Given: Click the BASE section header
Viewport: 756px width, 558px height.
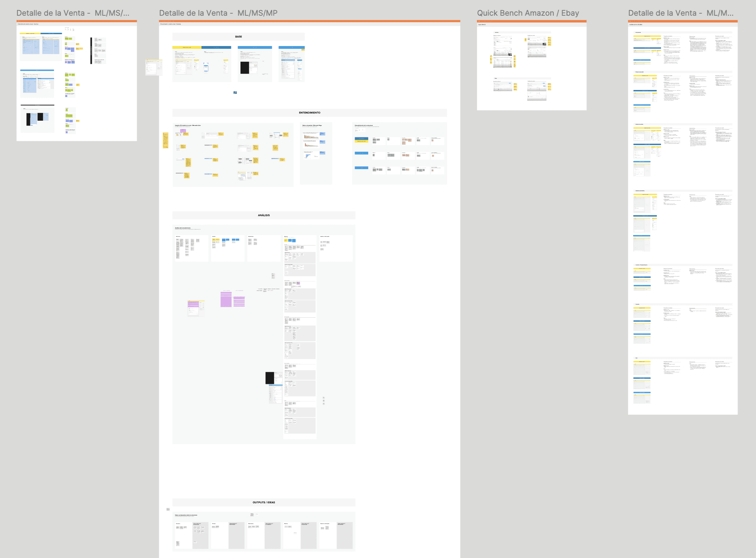Looking at the screenshot, I should 238,37.
